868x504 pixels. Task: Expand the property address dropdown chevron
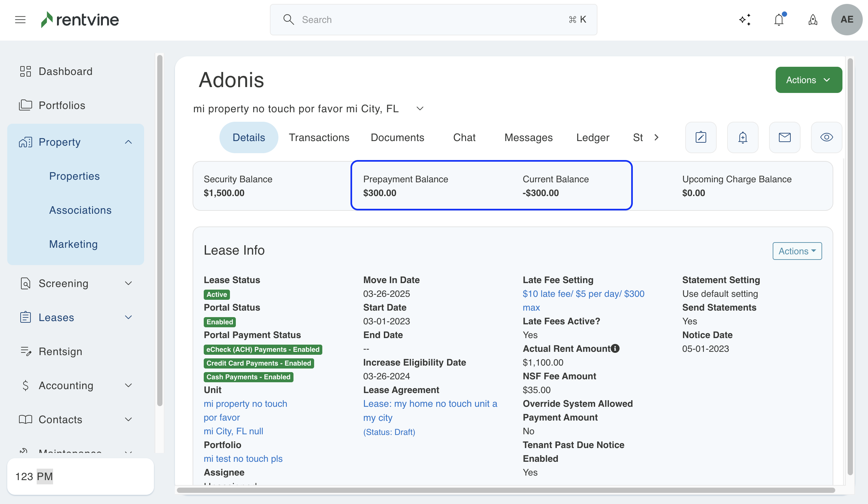[x=420, y=108]
